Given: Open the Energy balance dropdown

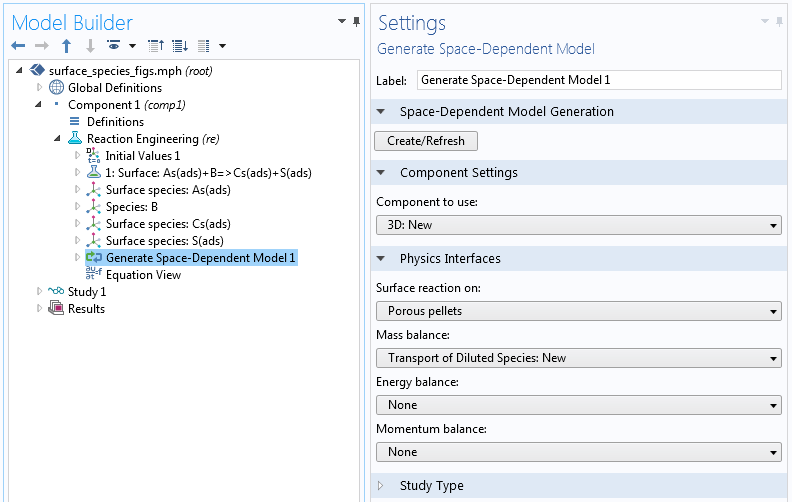Looking at the screenshot, I should [x=578, y=405].
